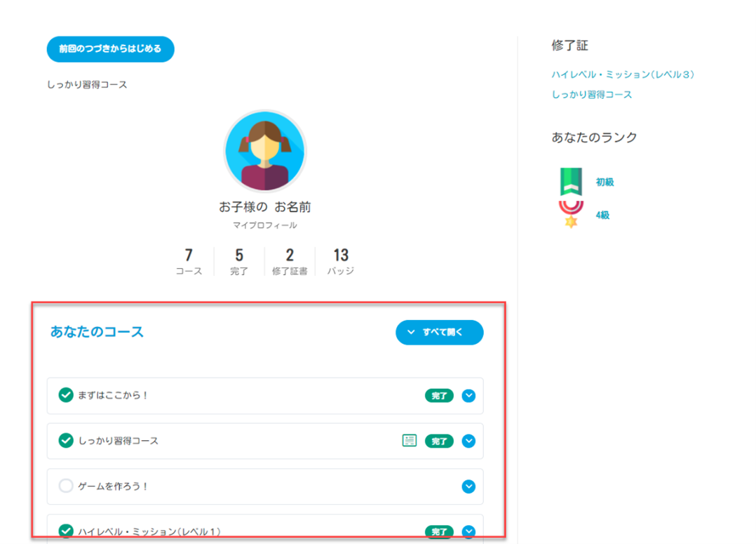Image resolution: width=756 pixels, height=544 pixels.
Task: Click green checkmark beside まずはここから！
Action: 66,396
